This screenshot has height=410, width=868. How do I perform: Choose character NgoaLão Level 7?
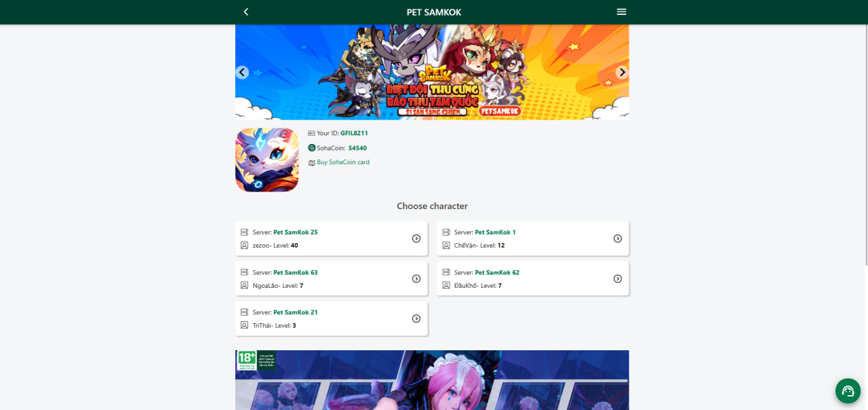coord(332,279)
